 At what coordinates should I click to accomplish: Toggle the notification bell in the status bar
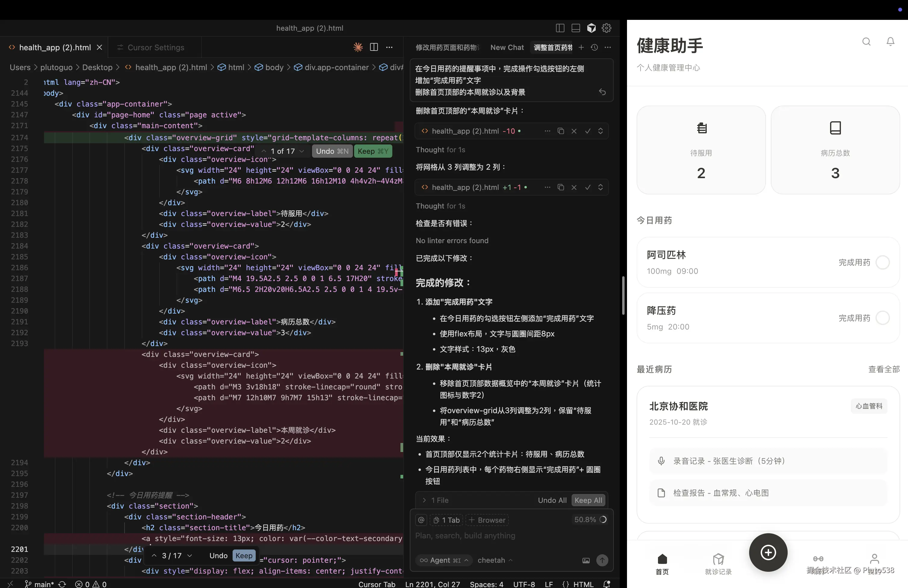(607, 584)
